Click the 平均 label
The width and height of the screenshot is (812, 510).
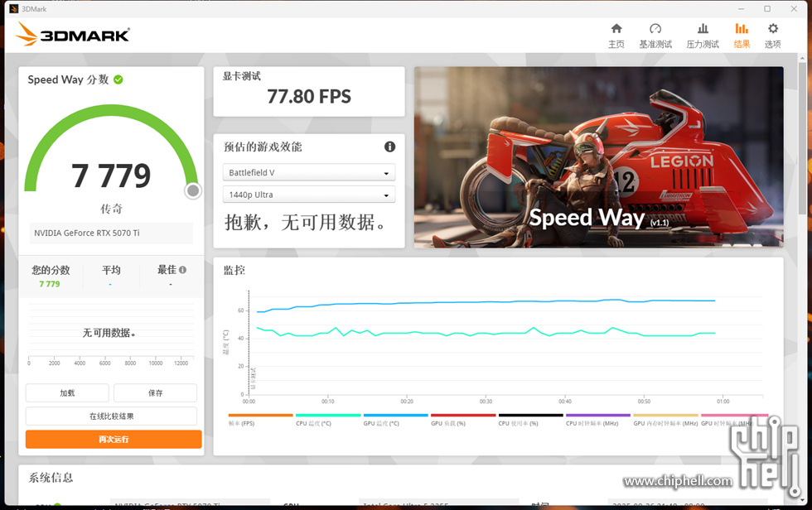[111, 270]
